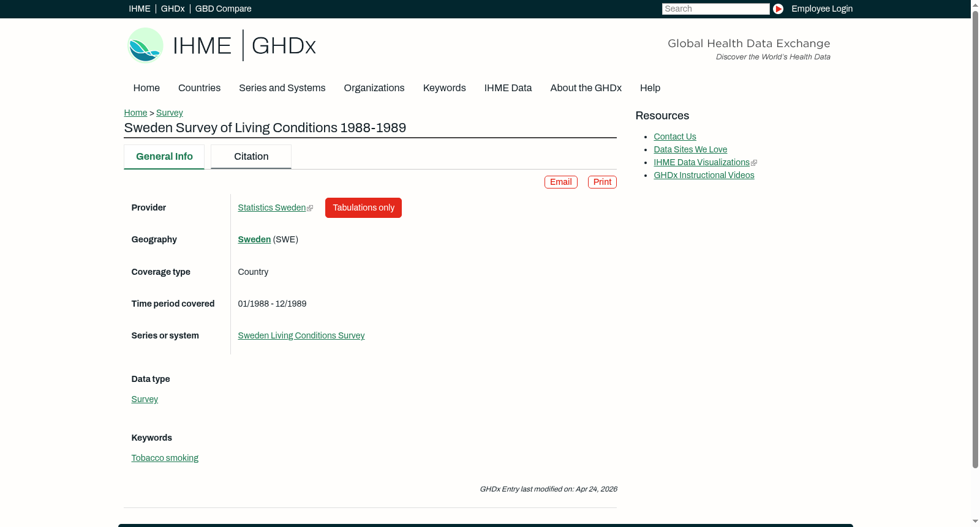Open the Keywords menu item
This screenshot has height=527, width=980.
pos(445,88)
